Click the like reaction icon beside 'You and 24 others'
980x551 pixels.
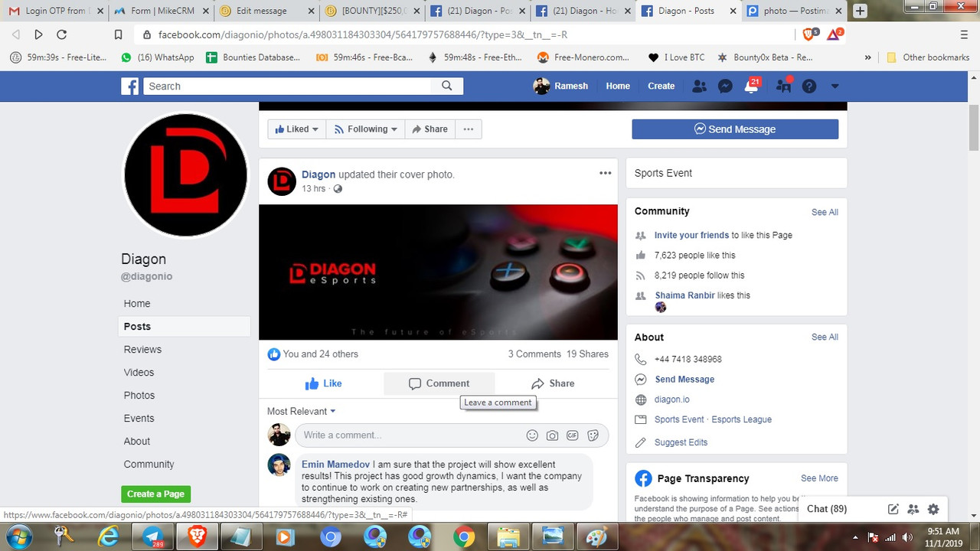pyautogui.click(x=274, y=354)
